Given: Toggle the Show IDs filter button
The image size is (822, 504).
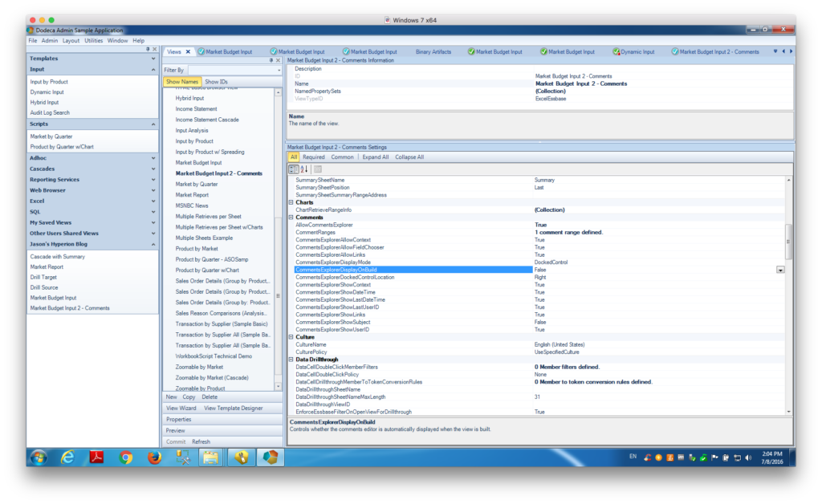Looking at the screenshot, I should pyautogui.click(x=217, y=81).
